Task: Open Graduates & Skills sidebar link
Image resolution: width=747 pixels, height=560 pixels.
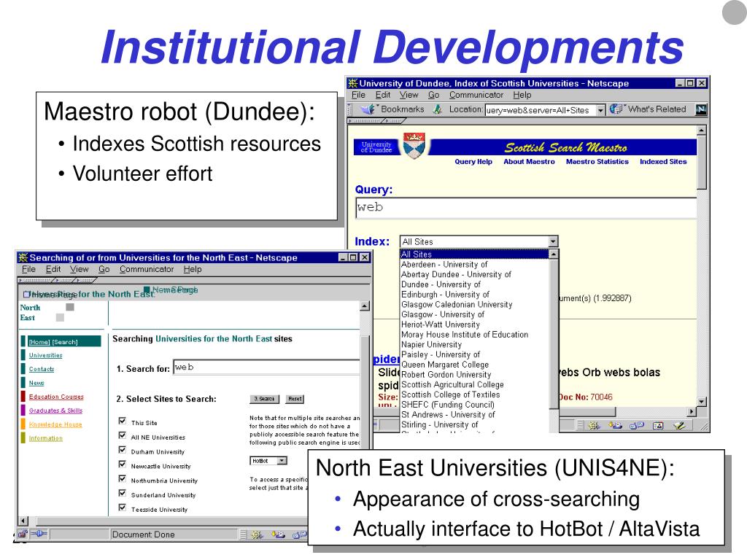Action: (x=55, y=411)
